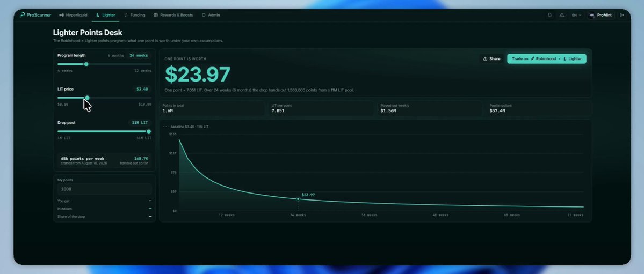Open the Funding tab
This screenshot has width=644, height=274.
click(x=134, y=15)
